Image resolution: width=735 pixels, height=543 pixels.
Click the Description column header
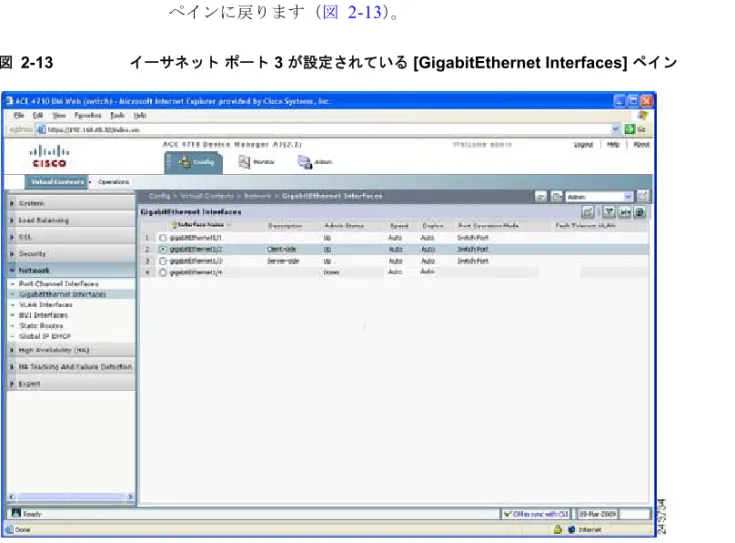click(285, 226)
